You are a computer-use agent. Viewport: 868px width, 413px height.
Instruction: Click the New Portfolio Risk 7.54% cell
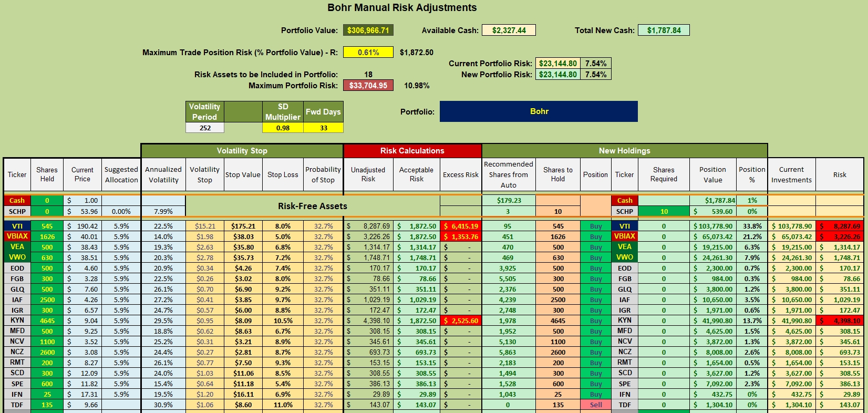coord(596,75)
